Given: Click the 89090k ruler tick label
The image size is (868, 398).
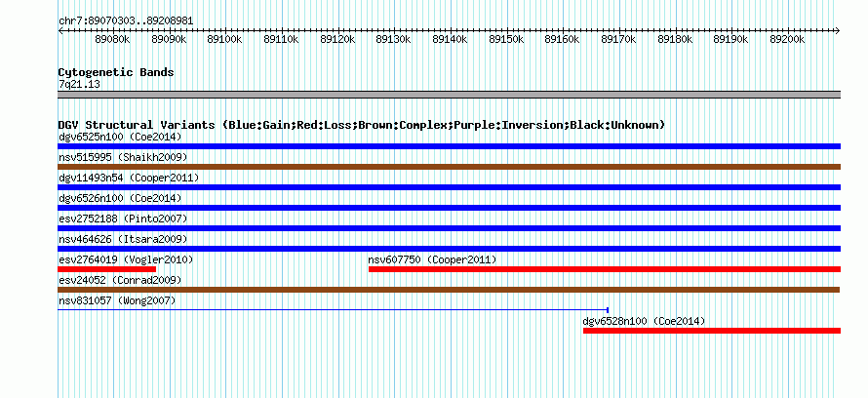Looking at the screenshot, I should coord(169,39).
